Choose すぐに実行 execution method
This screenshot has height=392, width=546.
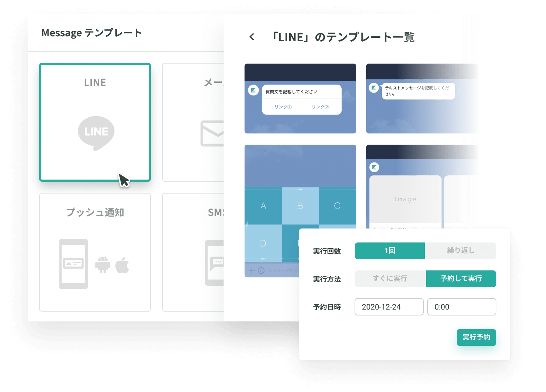[x=390, y=279]
